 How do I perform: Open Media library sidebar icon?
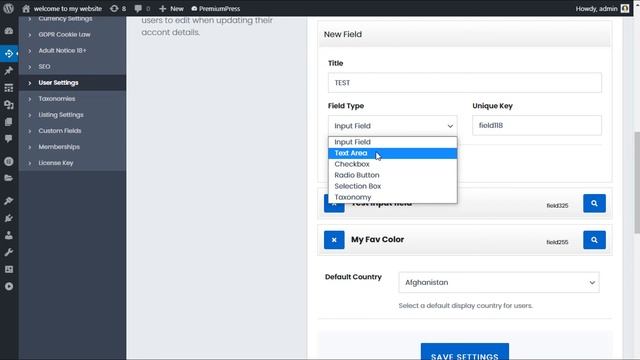point(9,105)
